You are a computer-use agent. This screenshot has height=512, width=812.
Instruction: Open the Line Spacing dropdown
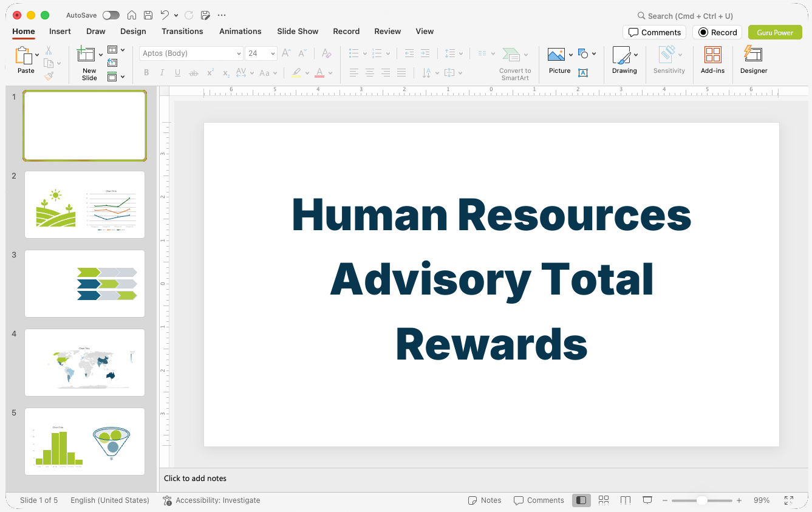453,53
